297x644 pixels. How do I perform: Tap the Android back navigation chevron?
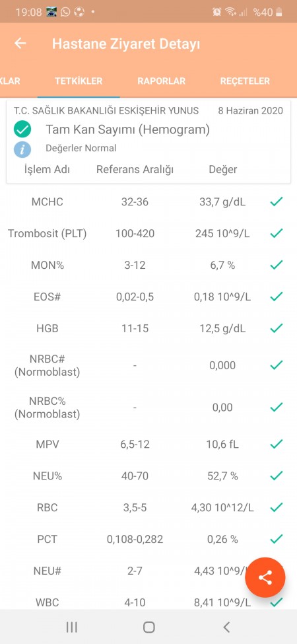pyautogui.click(x=226, y=627)
